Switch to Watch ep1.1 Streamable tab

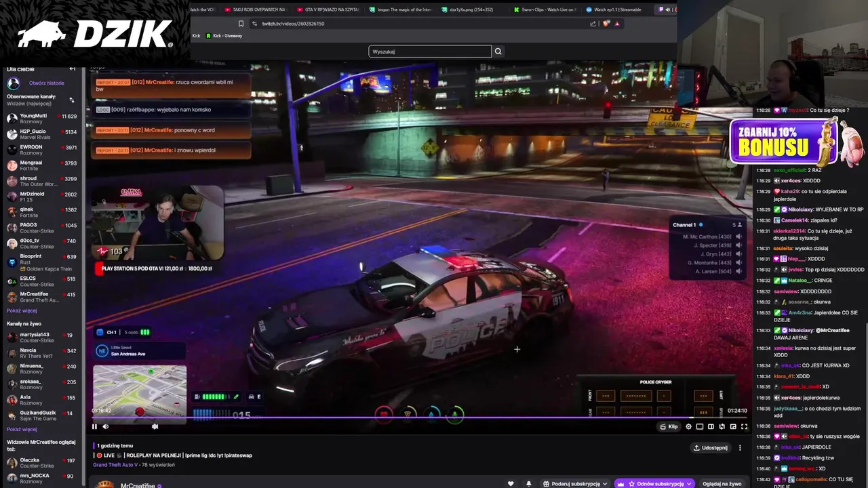coord(617,9)
